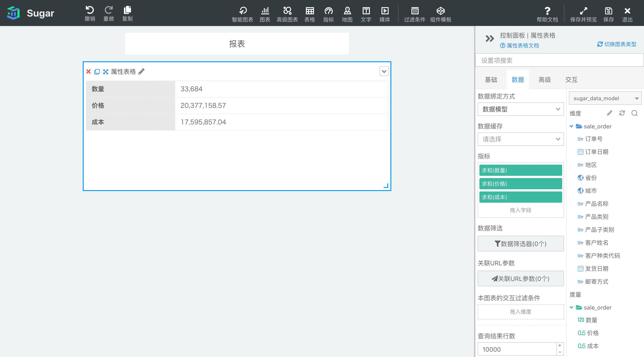Select the 城市 dimension field
This screenshot has width=644, height=357.
click(x=587, y=191)
